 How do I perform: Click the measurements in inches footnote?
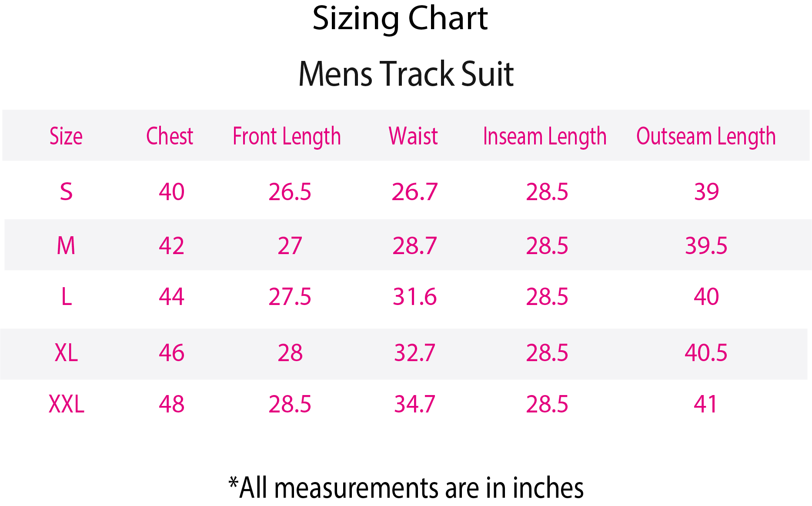pyautogui.click(x=406, y=488)
